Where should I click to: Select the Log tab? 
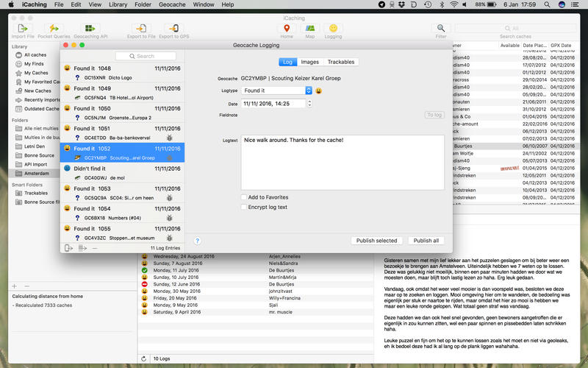click(287, 62)
